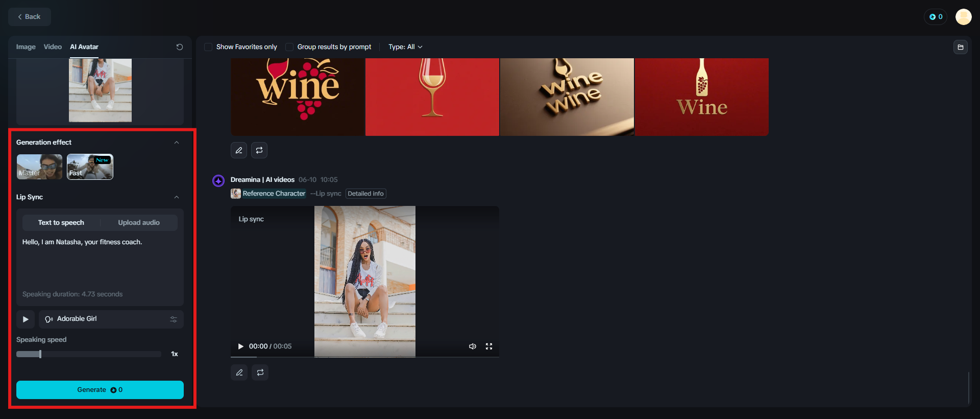Enable Show Favorites only checkbox
This screenshot has width=980, height=419.
pos(208,47)
